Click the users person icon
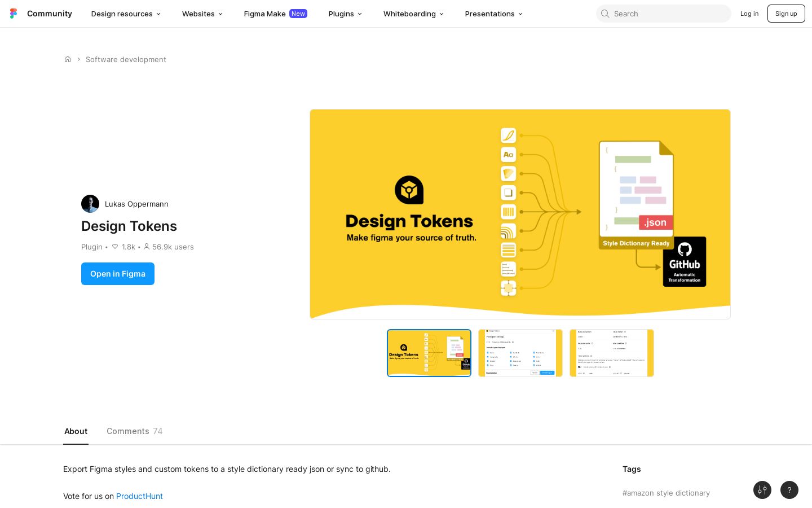 click(147, 247)
